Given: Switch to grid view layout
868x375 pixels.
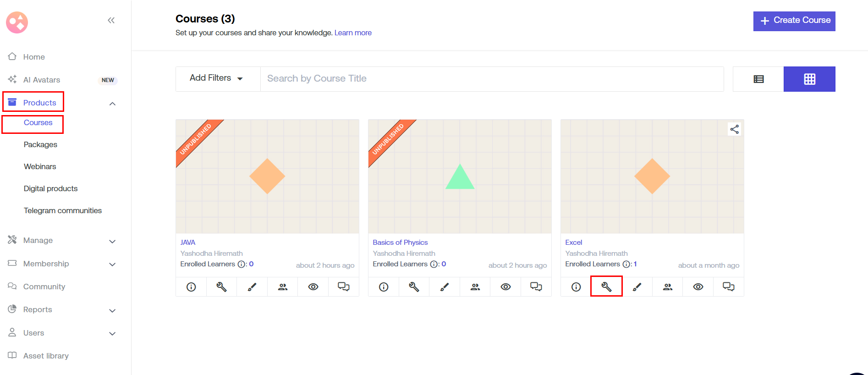Looking at the screenshot, I should coord(809,79).
